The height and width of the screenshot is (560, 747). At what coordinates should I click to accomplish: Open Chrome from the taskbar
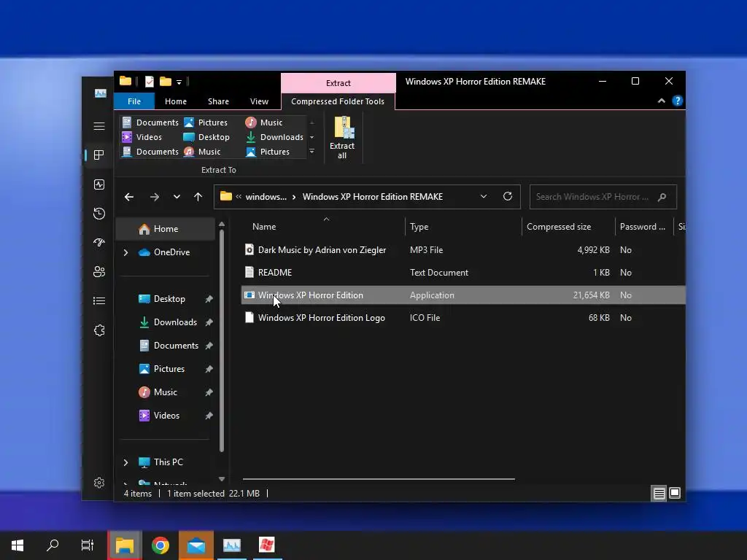(x=160, y=545)
